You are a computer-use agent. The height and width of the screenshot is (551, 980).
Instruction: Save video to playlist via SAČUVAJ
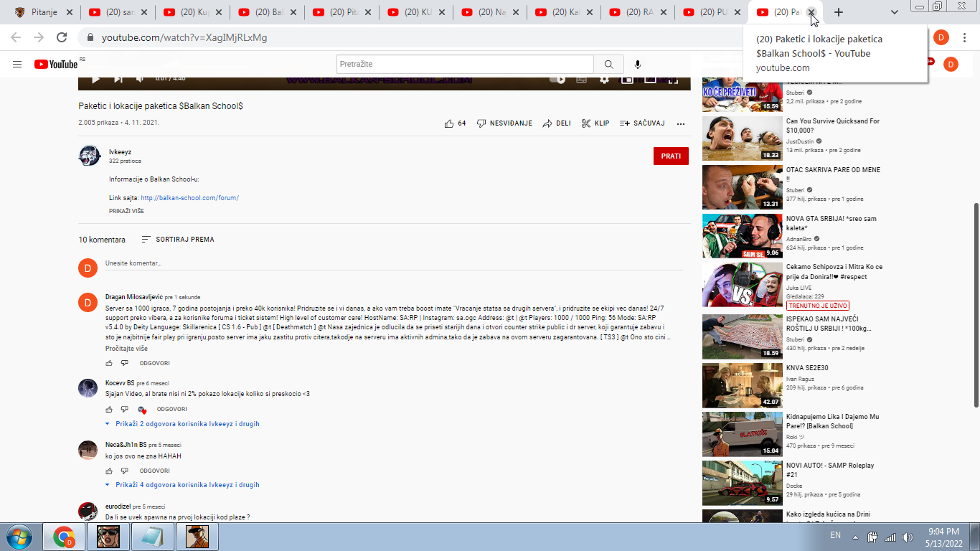coord(642,123)
